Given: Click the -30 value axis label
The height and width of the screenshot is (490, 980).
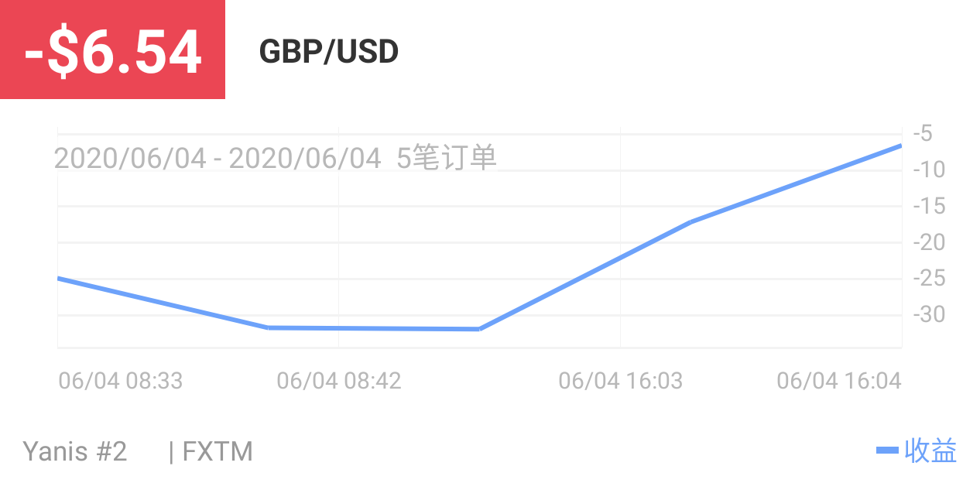Looking at the screenshot, I should pos(929,314).
